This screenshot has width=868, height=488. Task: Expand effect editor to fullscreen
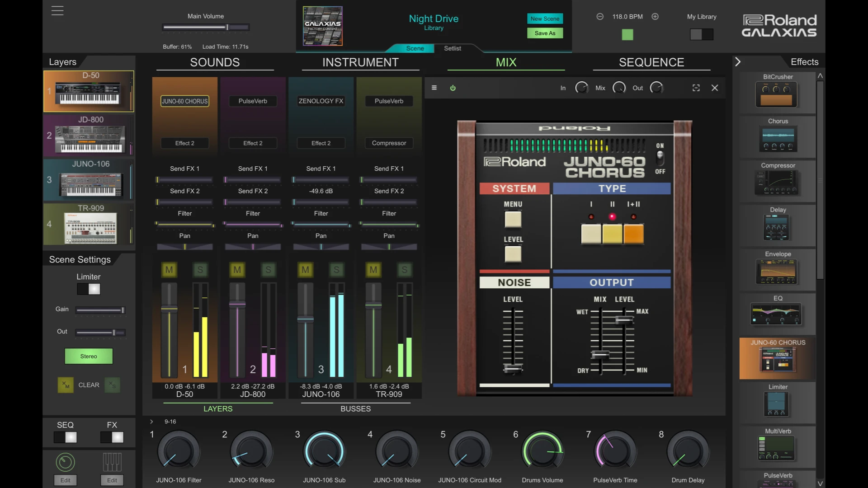[x=696, y=88]
